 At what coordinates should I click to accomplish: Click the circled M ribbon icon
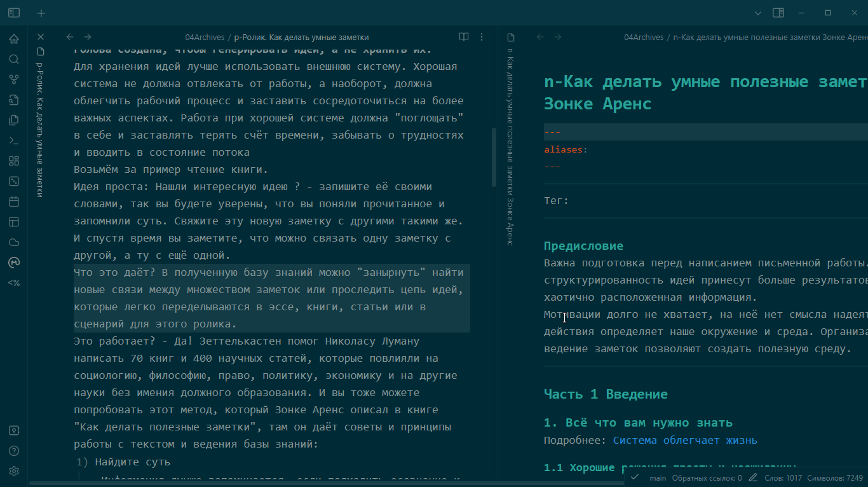[x=14, y=263]
